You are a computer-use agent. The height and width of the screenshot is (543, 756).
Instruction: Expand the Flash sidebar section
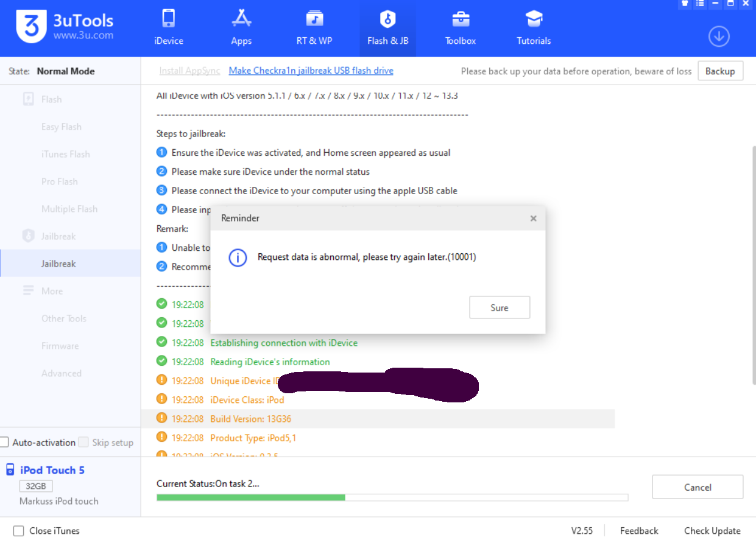click(x=51, y=99)
